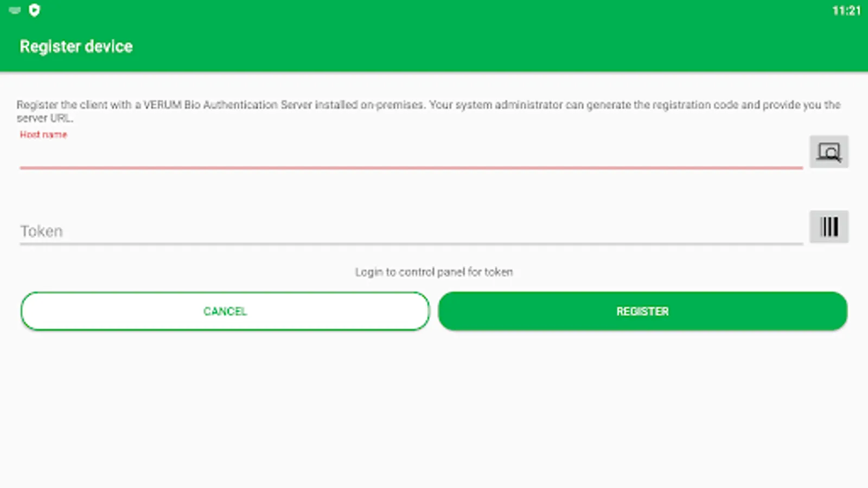The height and width of the screenshot is (488, 868).
Task: Tap the shield icon in status bar
Action: [x=34, y=10]
